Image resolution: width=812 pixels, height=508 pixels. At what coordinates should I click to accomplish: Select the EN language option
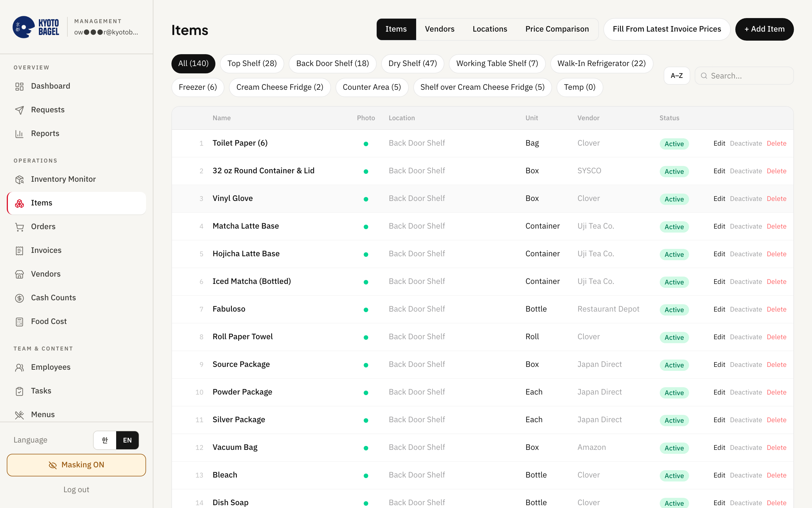127,440
